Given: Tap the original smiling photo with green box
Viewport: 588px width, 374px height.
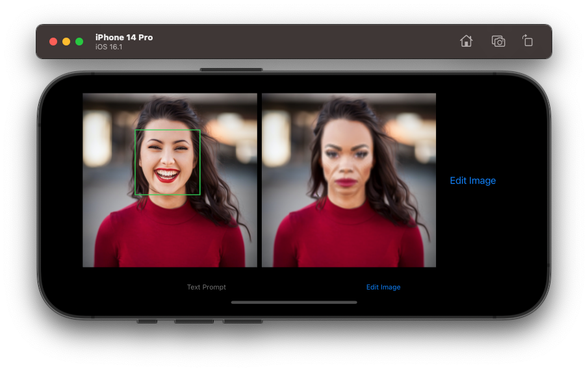Looking at the screenshot, I should click(x=170, y=181).
